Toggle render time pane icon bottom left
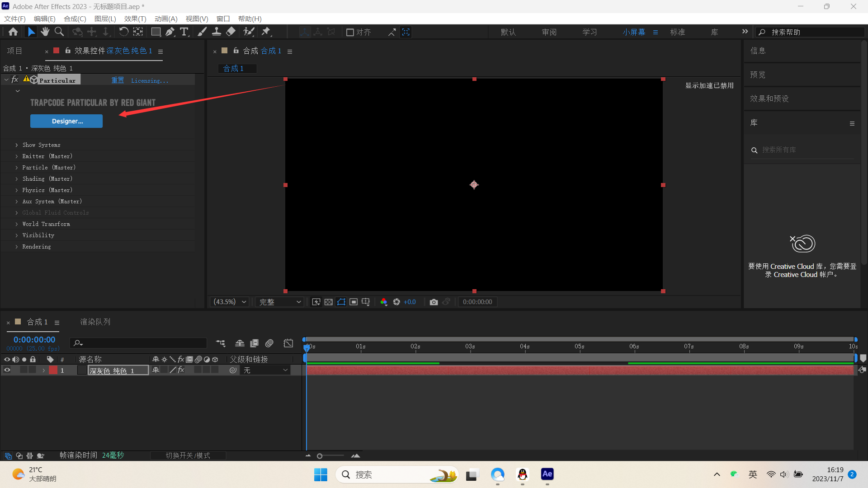This screenshot has width=868, height=488. point(41,455)
